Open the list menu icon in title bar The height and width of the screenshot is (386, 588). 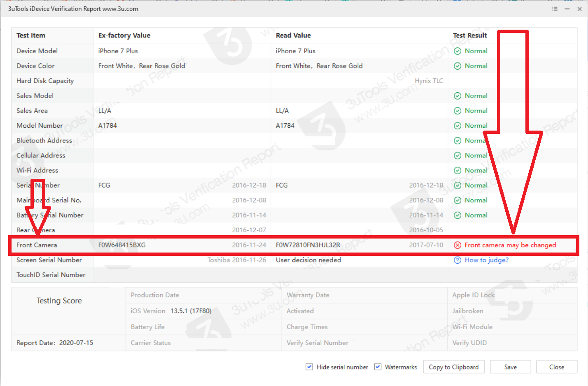[555, 9]
